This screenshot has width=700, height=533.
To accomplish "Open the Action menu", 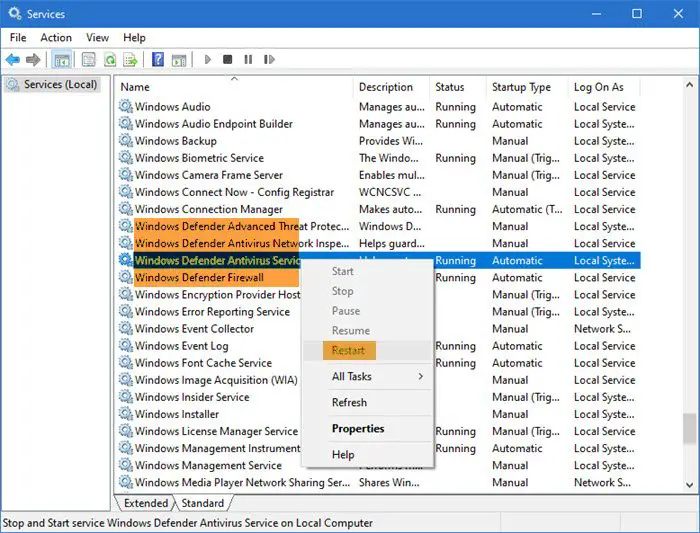I will 56,38.
